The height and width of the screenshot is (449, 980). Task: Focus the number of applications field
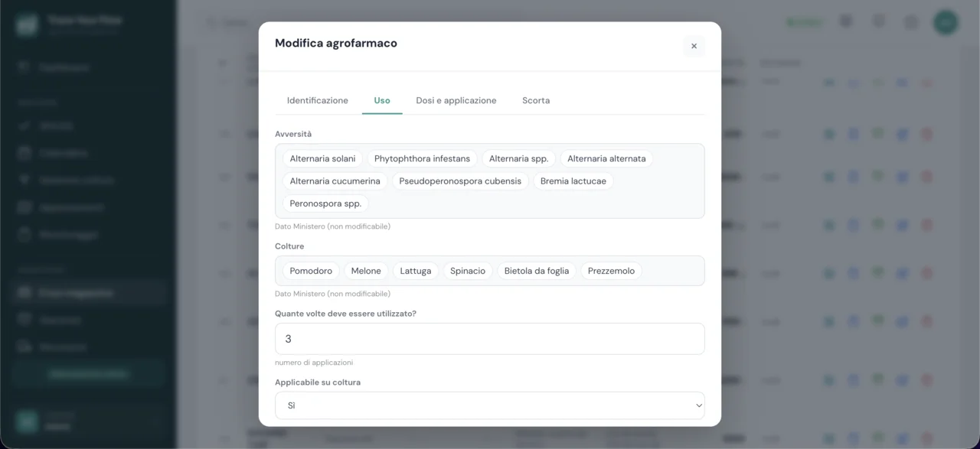pos(490,339)
